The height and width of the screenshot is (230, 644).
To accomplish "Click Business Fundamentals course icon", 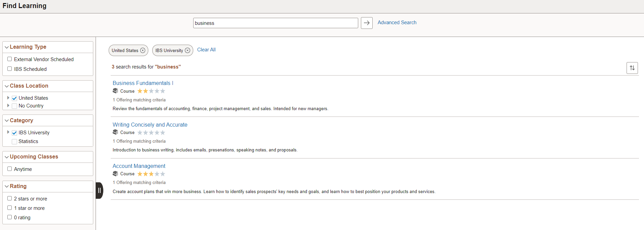I will [115, 91].
